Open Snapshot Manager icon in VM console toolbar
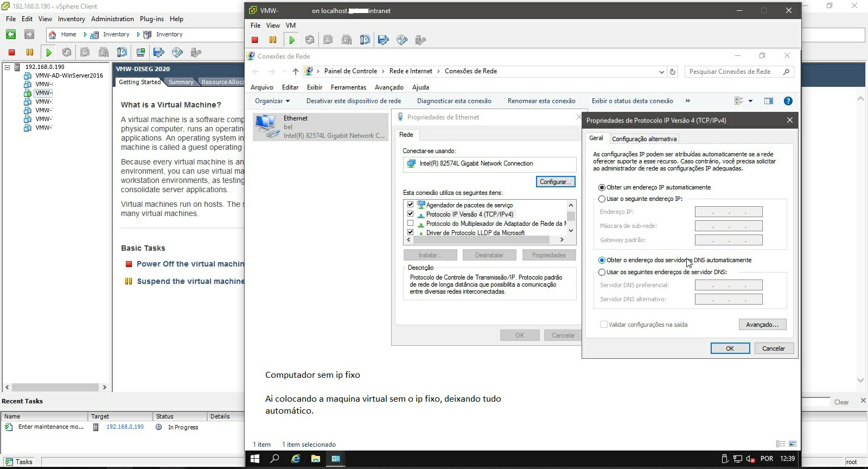The image size is (868, 469). pyautogui.click(x=365, y=40)
